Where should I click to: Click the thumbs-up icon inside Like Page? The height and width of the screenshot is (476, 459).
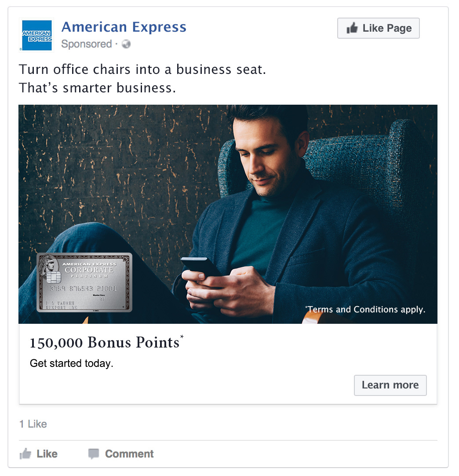tap(352, 28)
